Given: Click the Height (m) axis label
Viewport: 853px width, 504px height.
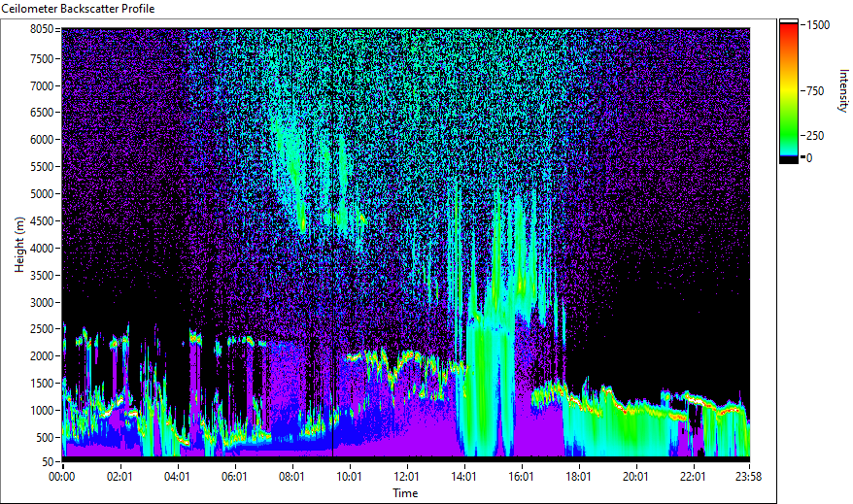Looking at the screenshot, I should click(19, 245).
